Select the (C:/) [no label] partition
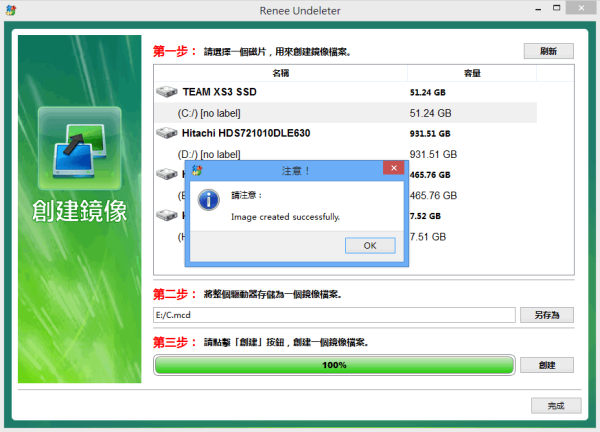 (209, 113)
